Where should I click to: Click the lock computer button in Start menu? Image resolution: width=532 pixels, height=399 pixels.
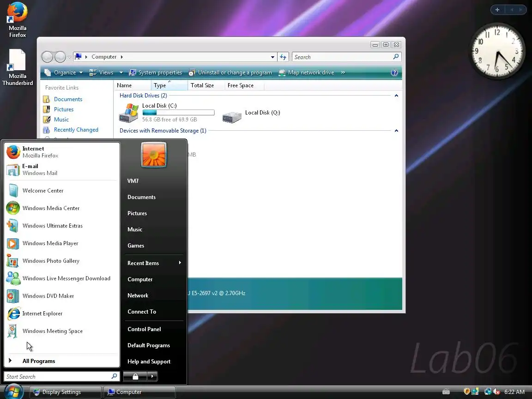[135, 376]
